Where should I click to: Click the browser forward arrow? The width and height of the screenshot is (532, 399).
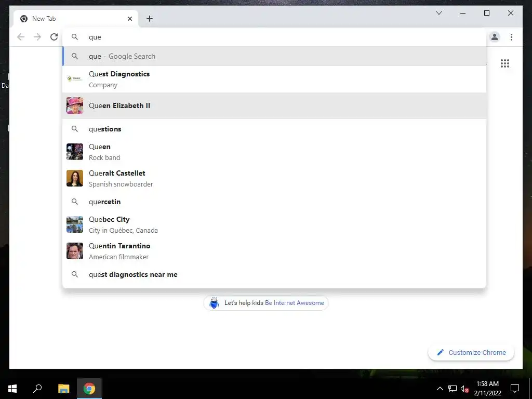coord(37,37)
